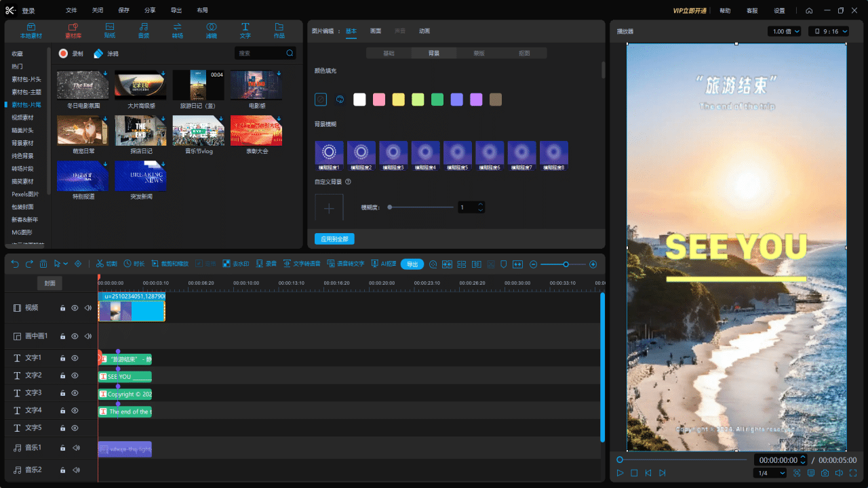The image size is (868, 488).
Task: Select the pink color fill swatch
Action: (x=379, y=100)
